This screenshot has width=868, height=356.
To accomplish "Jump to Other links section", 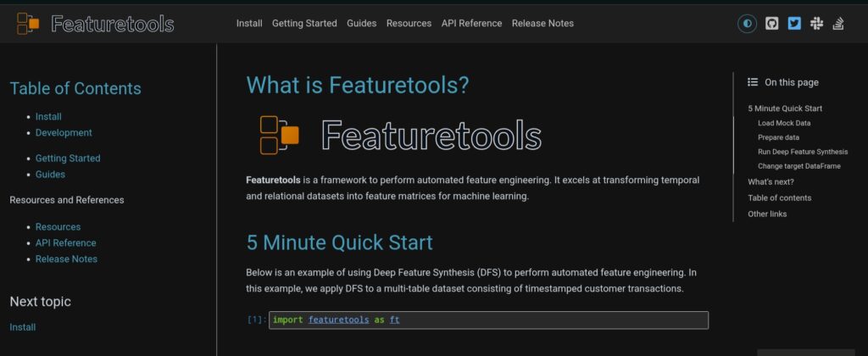I will coord(767,214).
